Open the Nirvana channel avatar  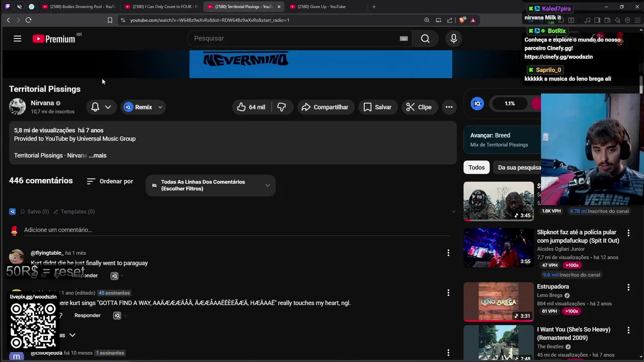(x=17, y=107)
